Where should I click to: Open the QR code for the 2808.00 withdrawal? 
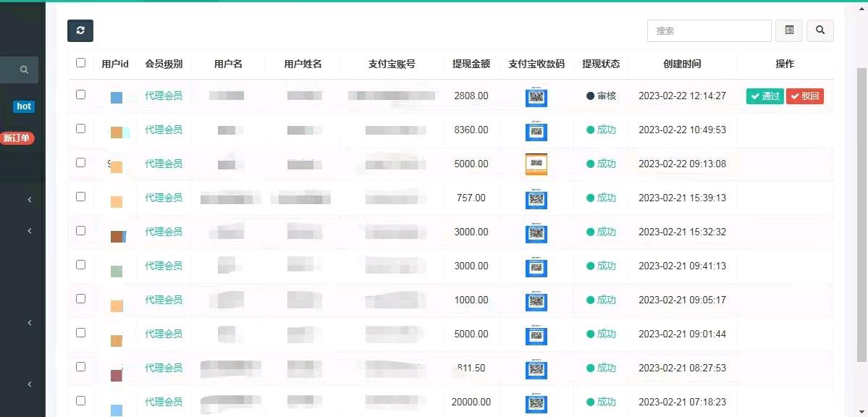(x=536, y=96)
